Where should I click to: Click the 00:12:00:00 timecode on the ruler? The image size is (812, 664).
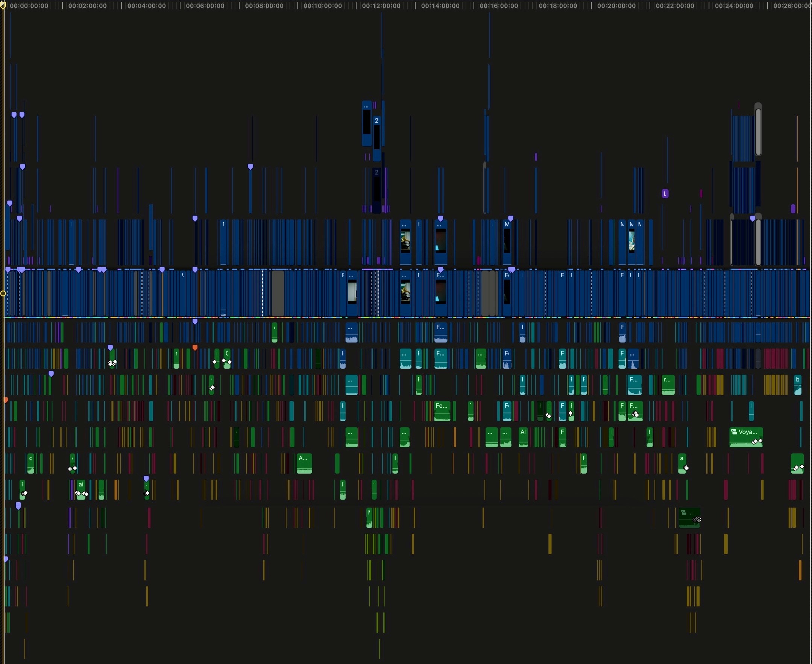click(x=381, y=6)
